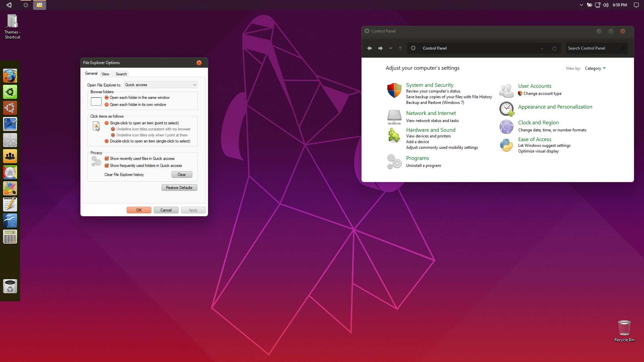Open the View by Category dropdown

tap(595, 68)
